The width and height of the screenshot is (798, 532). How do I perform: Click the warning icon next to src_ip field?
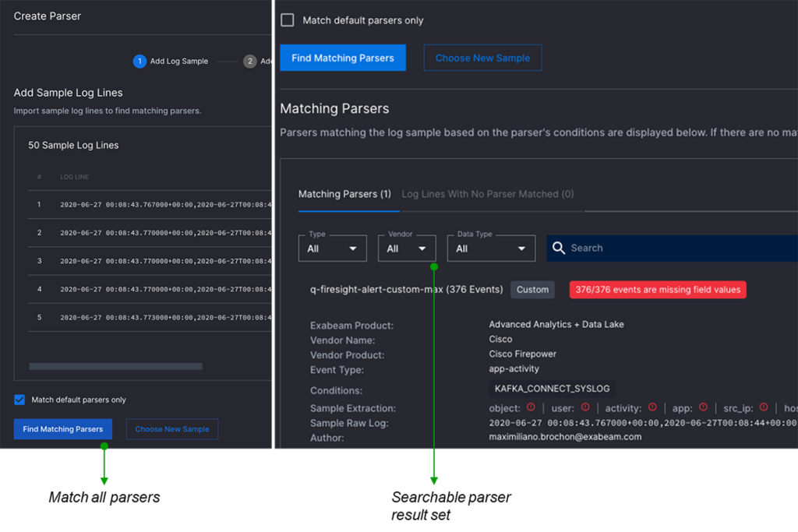[x=763, y=407]
